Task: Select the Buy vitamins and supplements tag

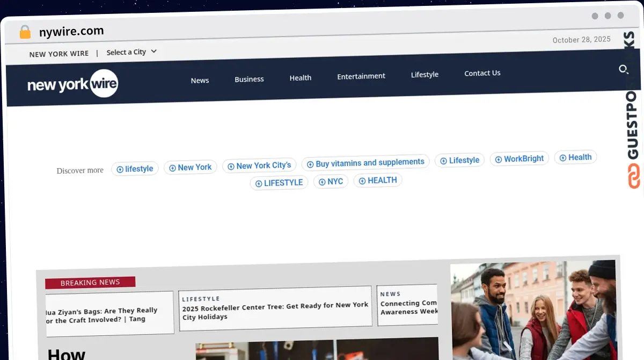Action: coord(369,163)
